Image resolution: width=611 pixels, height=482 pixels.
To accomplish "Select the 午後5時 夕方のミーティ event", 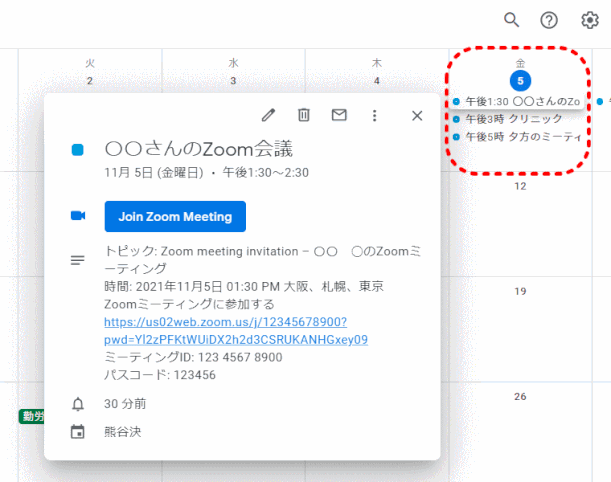I will 517,137.
